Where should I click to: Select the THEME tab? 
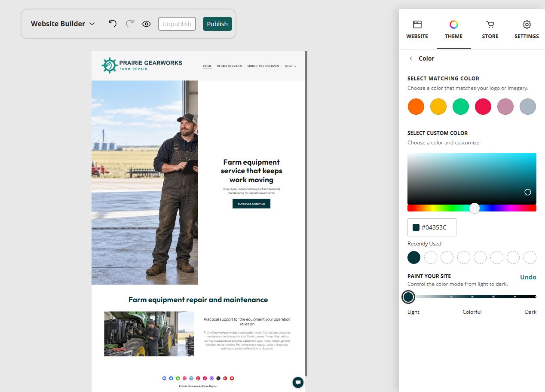(x=454, y=30)
